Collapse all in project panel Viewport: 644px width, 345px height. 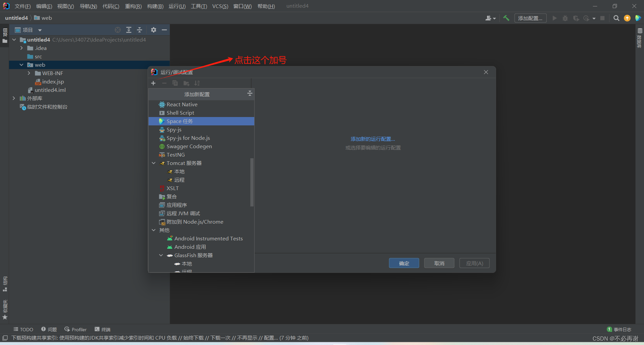pyautogui.click(x=140, y=30)
